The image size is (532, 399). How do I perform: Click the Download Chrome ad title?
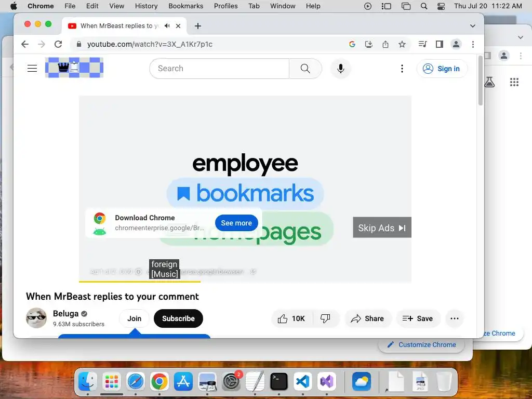pyautogui.click(x=145, y=218)
